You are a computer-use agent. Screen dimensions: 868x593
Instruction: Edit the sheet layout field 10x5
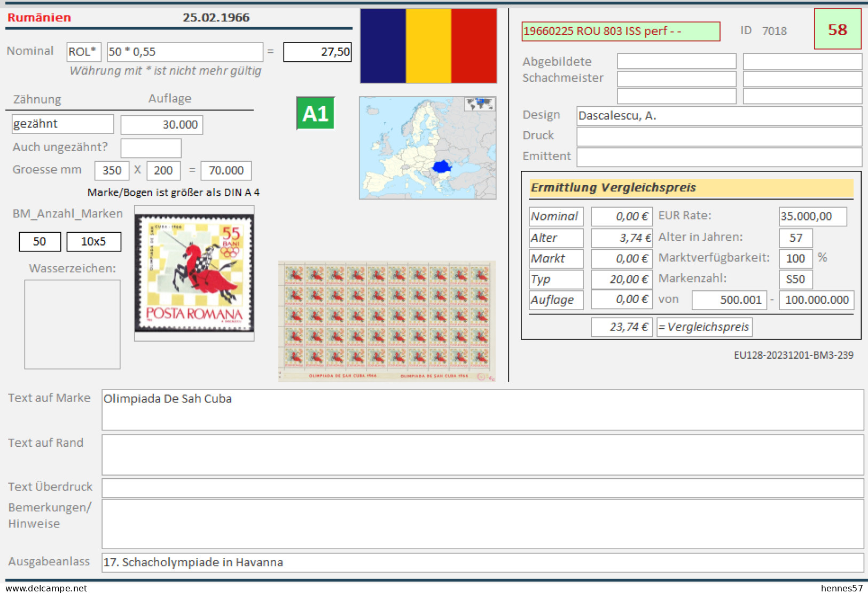click(x=94, y=242)
